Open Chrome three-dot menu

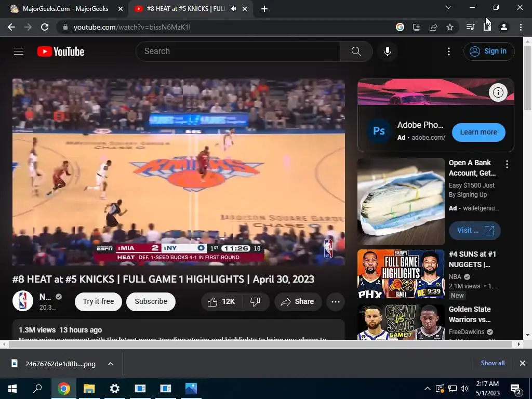[x=521, y=27]
